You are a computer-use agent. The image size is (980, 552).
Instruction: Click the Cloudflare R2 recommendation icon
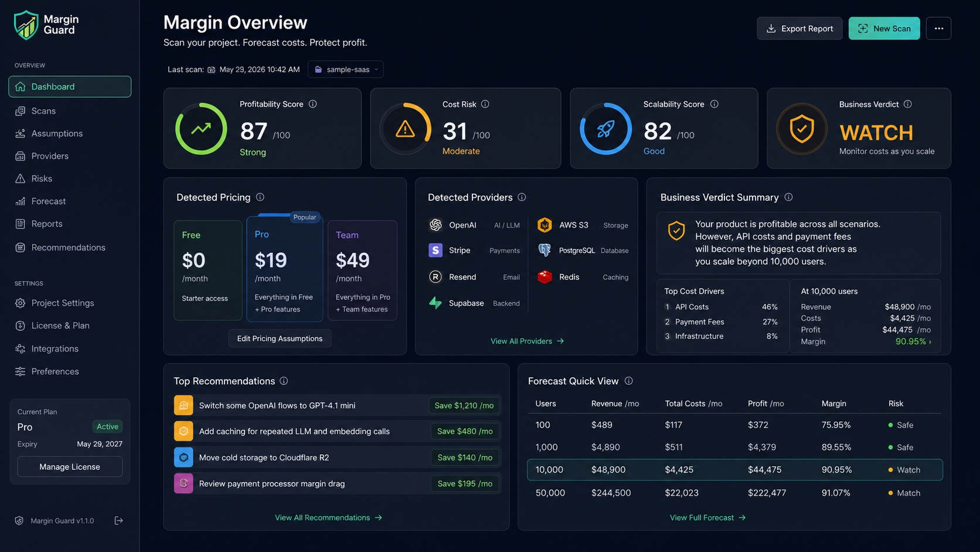(x=183, y=458)
